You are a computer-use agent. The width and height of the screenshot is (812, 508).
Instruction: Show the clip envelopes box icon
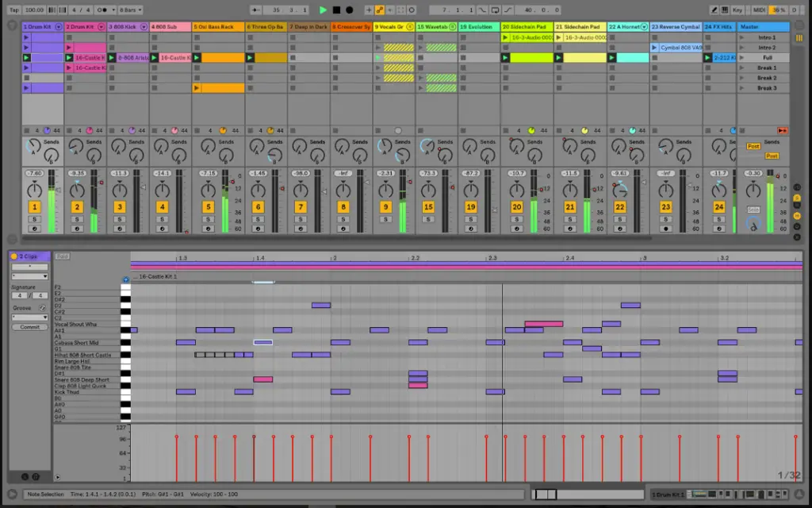click(36, 476)
